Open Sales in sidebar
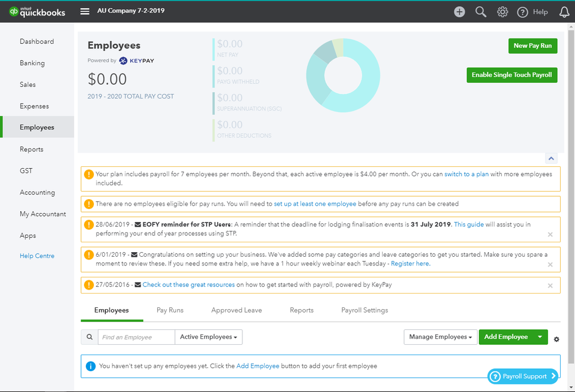 (28, 85)
